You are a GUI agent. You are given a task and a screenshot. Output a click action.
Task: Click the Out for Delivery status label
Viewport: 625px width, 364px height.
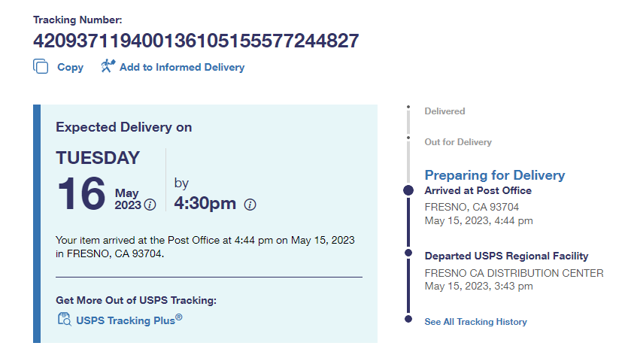(458, 142)
